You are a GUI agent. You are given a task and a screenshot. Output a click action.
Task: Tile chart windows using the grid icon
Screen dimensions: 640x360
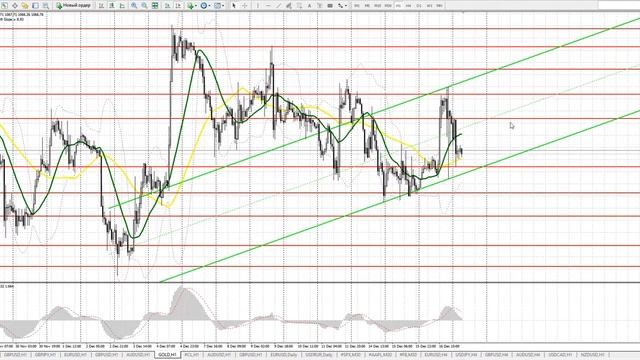[155, 6]
